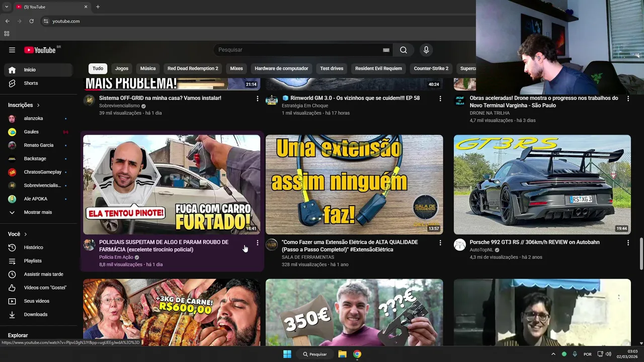
Task: Open Shorts in the sidebar
Action: tap(38, 83)
